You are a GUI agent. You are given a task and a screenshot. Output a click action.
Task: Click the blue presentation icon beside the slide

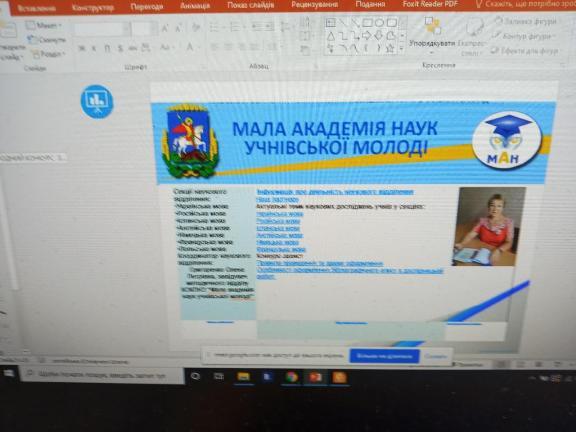click(x=97, y=101)
